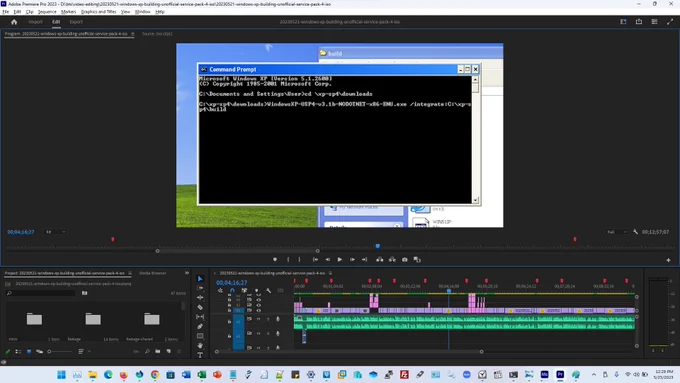Toggle insert sequences as nests button
Viewport: 680px width, 383px height.
click(220, 291)
